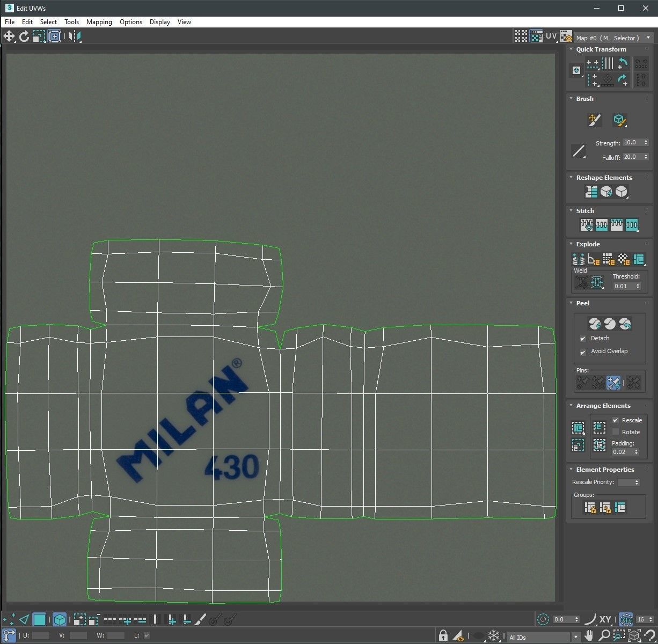Click Align Horizontally to Pivot icon
Viewport: 658px width, 644px height.
tap(593, 63)
